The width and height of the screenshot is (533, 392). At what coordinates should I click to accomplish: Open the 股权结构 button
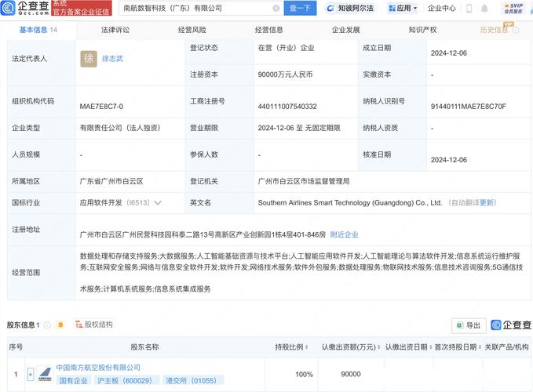[x=94, y=325]
